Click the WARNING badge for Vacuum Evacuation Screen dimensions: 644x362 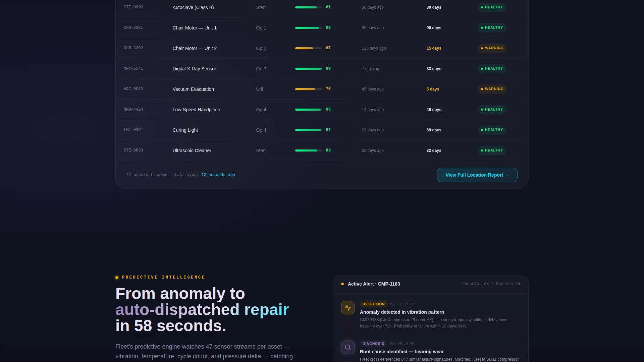492,89
